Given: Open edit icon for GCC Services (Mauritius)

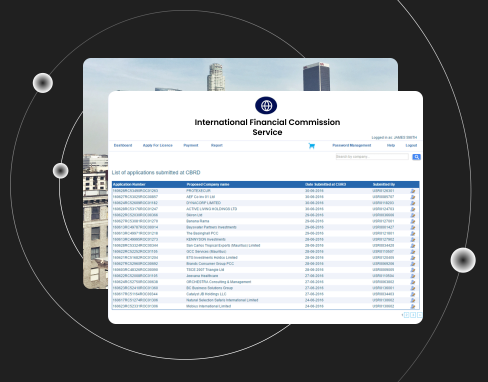Looking at the screenshot, I should point(413,252).
